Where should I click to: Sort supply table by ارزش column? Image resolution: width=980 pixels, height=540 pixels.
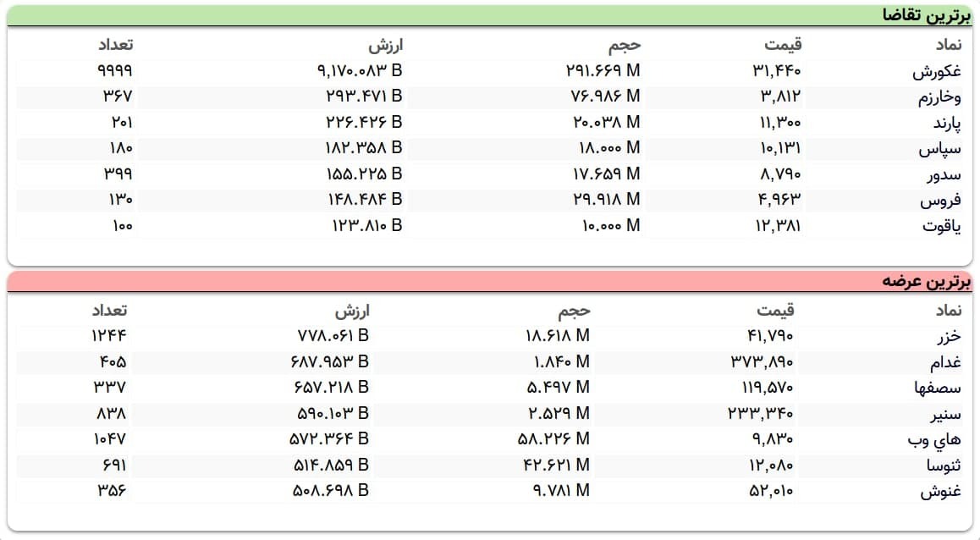pos(352,311)
